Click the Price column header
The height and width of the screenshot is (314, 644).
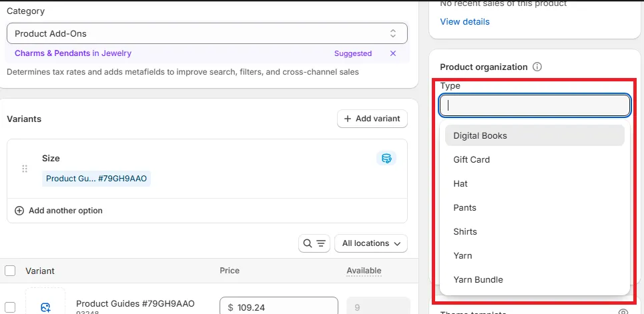pos(230,271)
